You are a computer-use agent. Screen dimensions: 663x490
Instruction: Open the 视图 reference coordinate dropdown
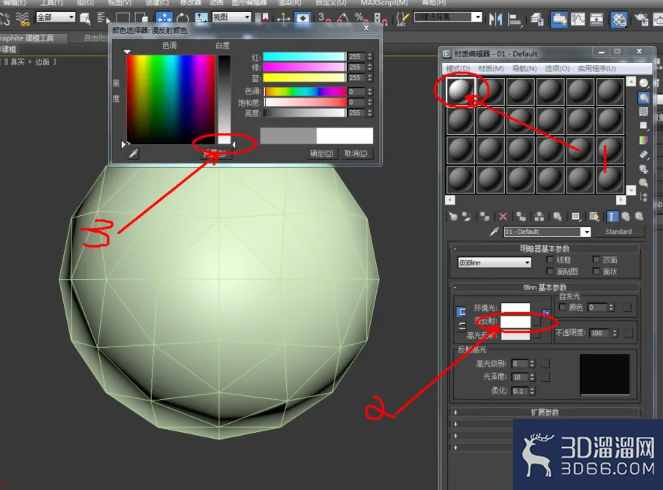(x=231, y=17)
